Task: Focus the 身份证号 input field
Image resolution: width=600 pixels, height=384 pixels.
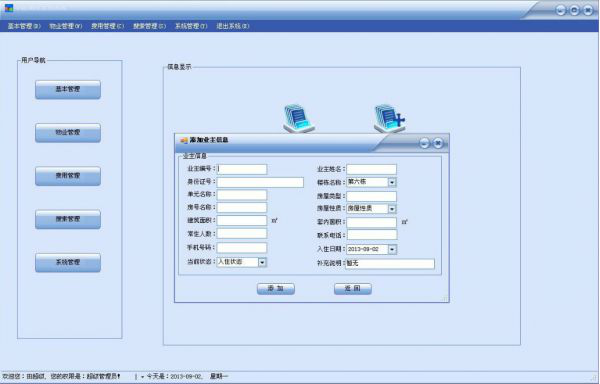Action: (260, 182)
